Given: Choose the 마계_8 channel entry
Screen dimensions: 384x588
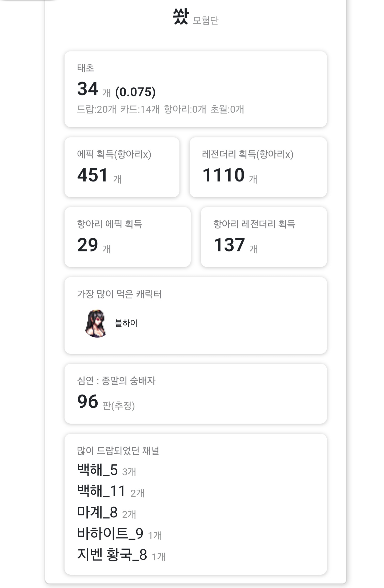Looking at the screenshot, I should 97,512.
